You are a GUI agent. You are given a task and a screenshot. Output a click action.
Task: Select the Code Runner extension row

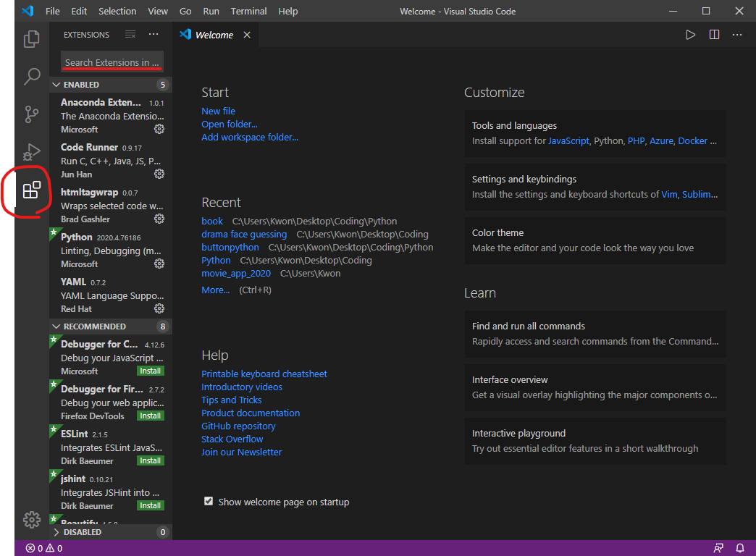(111, 161)
